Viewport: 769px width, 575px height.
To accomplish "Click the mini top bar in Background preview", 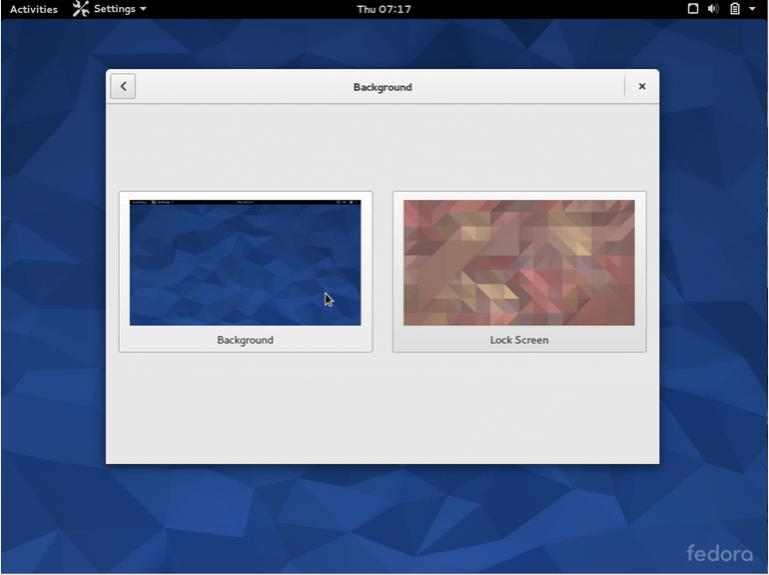I will tap(245, 202).
